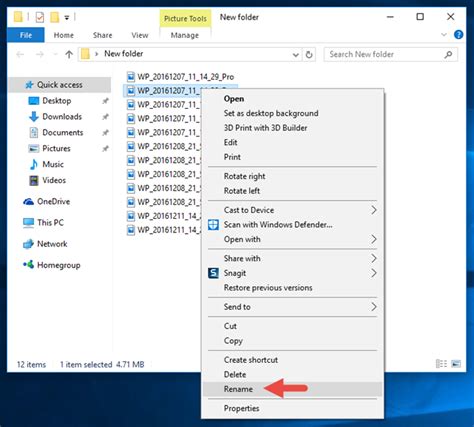The image size is (474, 427).
Task: Click the Up directory arrow icon
Action: [69, 54]
